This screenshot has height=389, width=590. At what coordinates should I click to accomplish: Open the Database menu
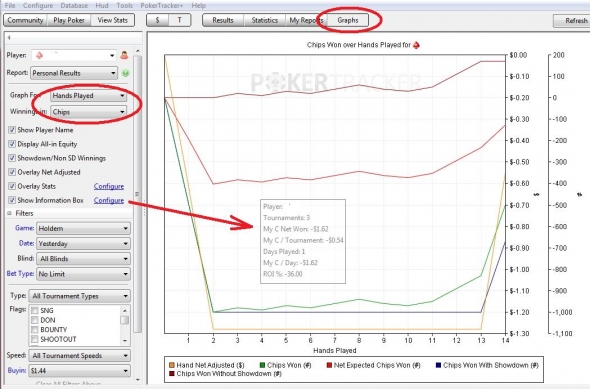(x=74, y=6)
